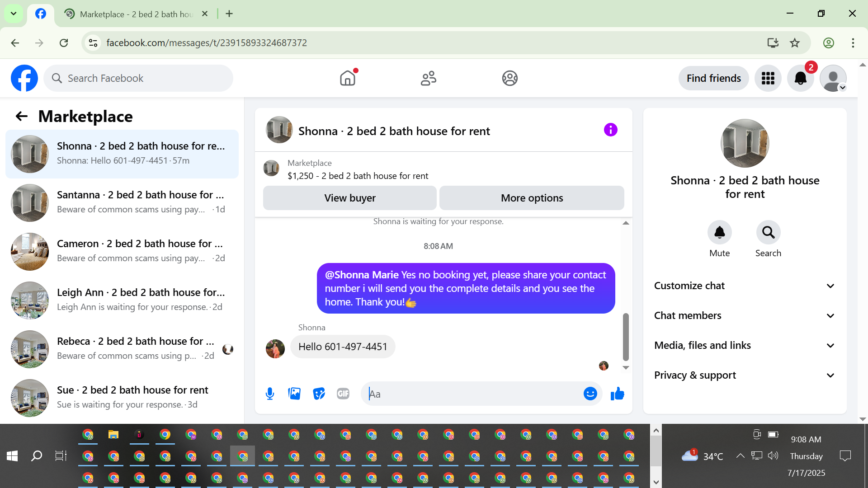Screen dimensions: 868x488
Task: Open the Friends icon in top navigation
Action: tap(429, 78)
